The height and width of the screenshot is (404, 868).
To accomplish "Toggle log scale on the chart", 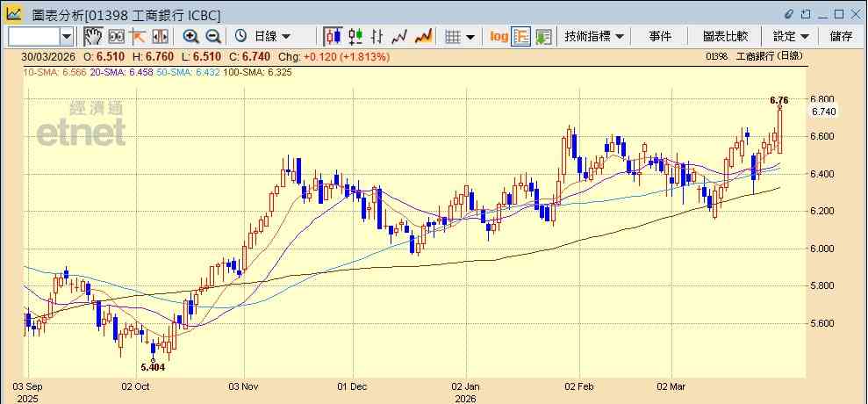I will click(499, 37).
